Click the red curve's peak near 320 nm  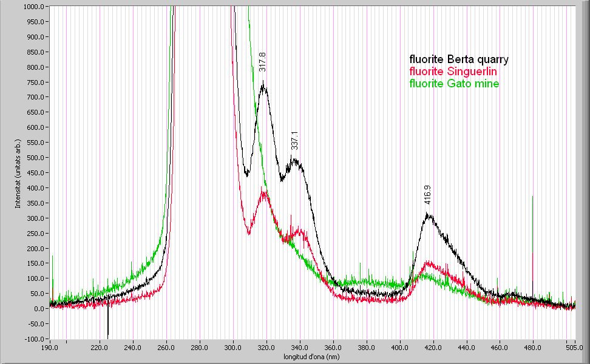pyautogui.click(x=264, y=193)
